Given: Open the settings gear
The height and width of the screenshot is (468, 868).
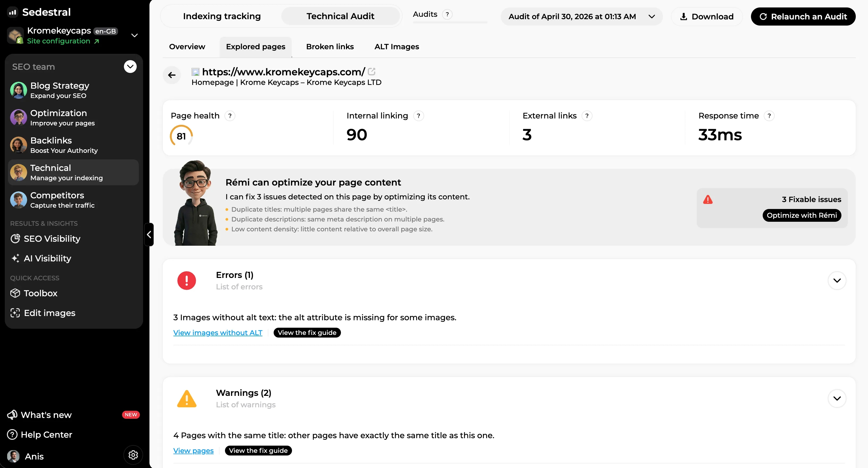Looking at the screenshot, I should pyautogui.click(x=133, y=455).
